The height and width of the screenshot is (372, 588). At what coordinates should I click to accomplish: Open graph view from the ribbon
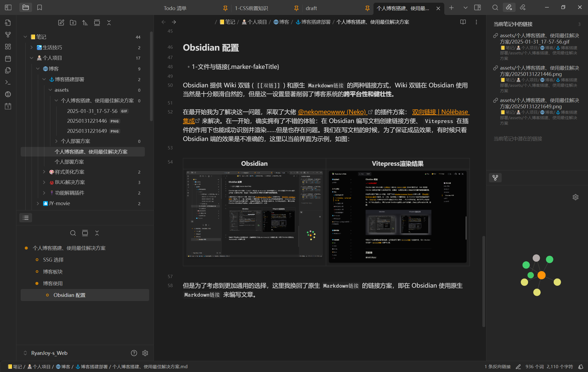[8, 35]
